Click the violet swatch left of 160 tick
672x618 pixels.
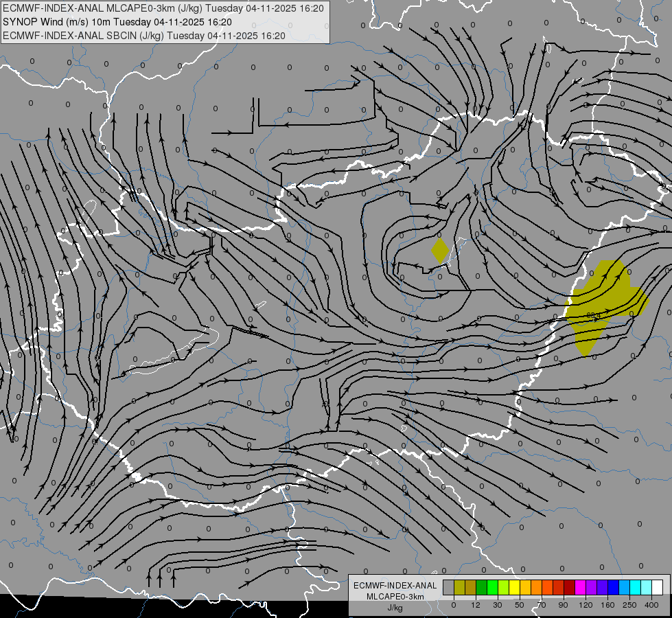(602, 587)
